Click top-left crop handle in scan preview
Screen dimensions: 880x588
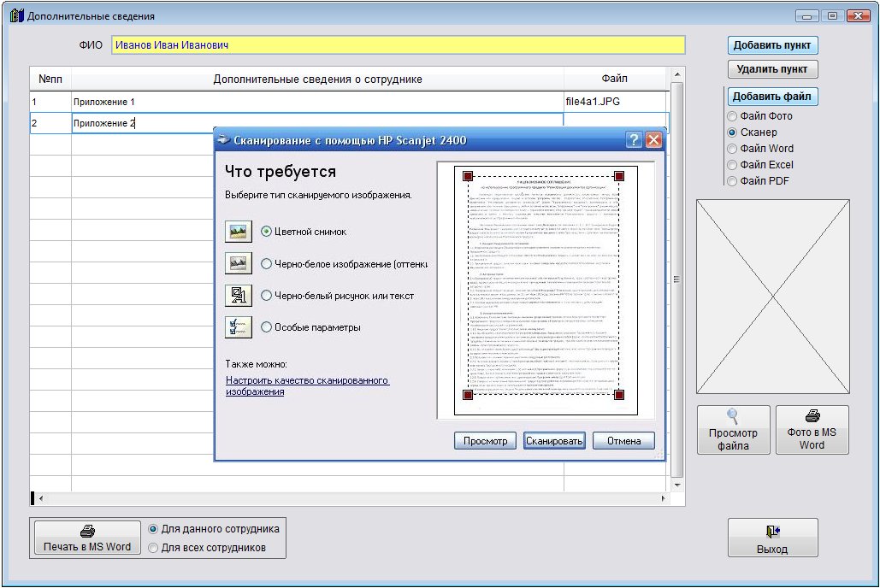click(468, 176)
